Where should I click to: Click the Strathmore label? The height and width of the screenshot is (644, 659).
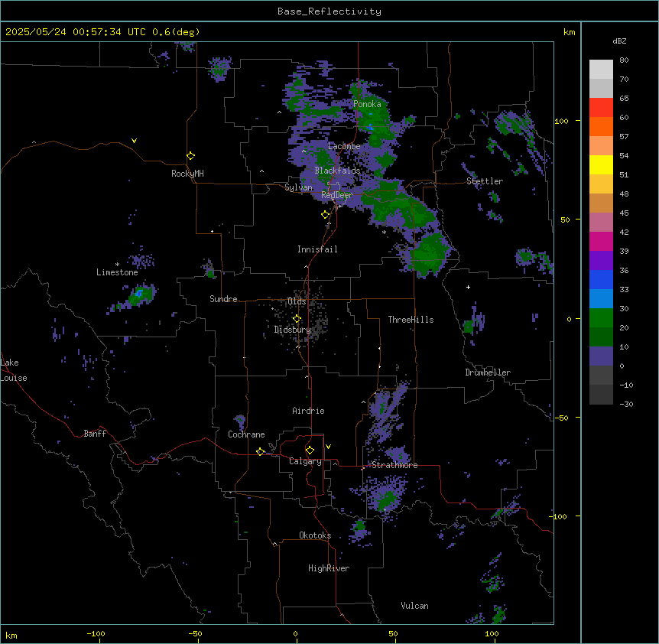tap(394, 465)
